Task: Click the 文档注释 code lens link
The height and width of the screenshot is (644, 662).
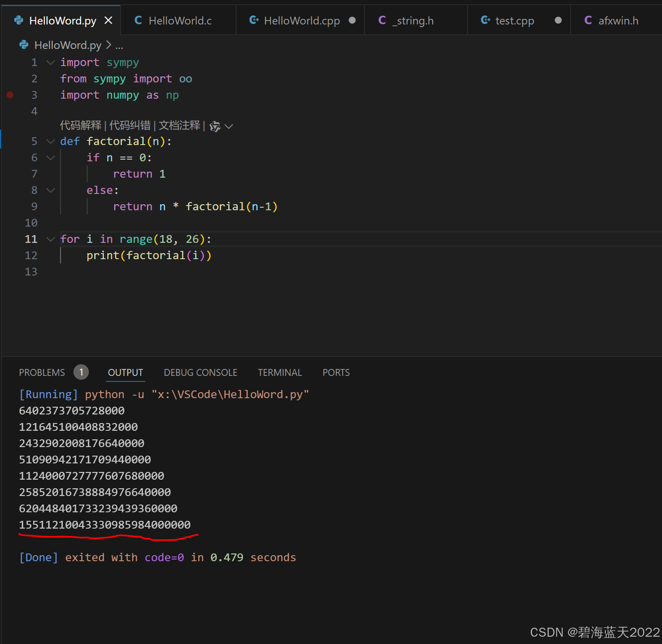Action: [x=179, y=125]
